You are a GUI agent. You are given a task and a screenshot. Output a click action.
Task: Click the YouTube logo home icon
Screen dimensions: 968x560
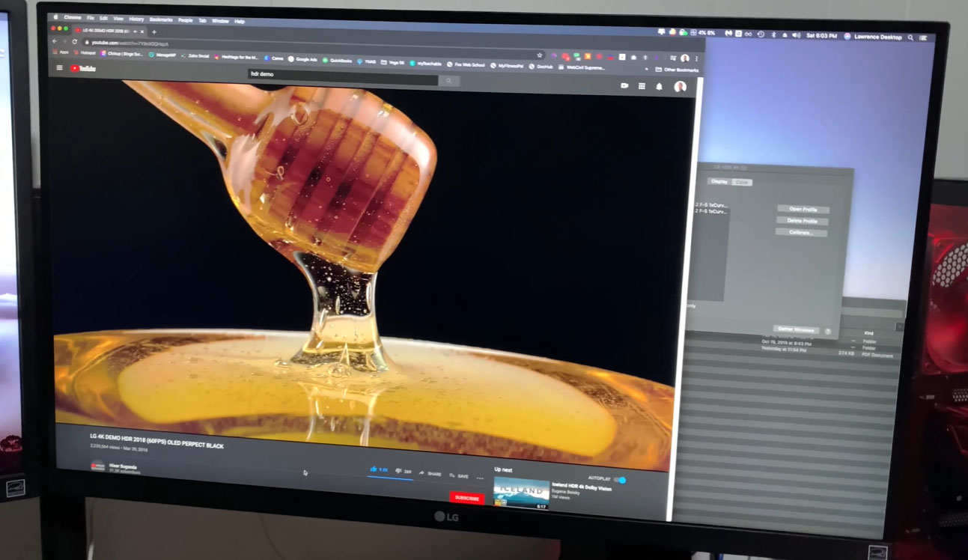point(83,69)
